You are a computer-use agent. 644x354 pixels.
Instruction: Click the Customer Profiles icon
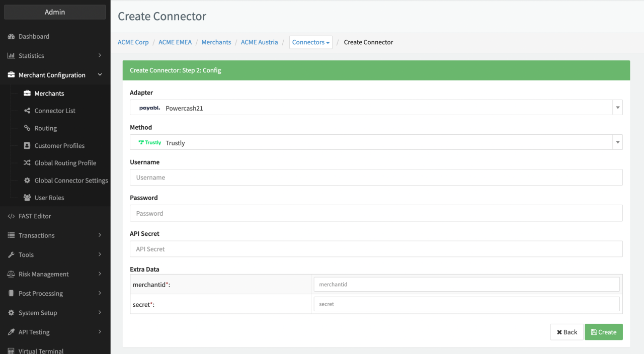click(x=27, y=146)
